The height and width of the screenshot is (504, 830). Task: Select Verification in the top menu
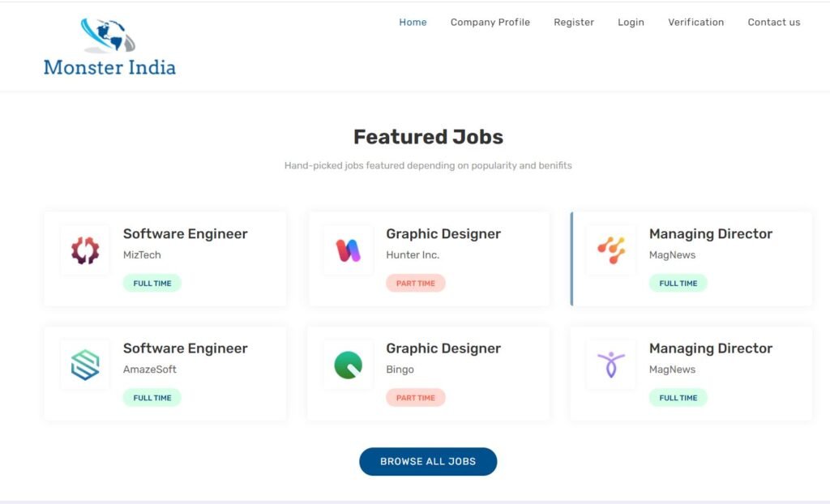pos(696,22)
